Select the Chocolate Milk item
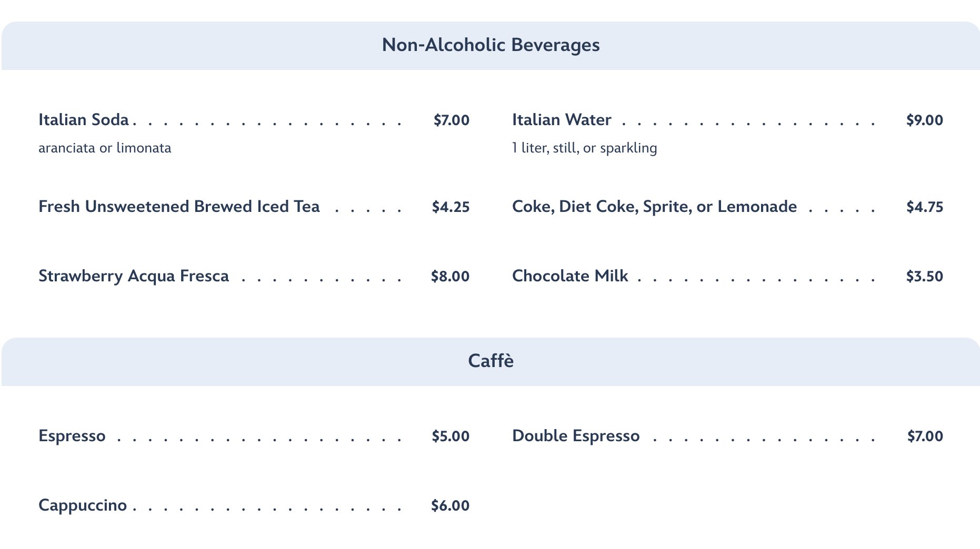980x549 pixels. (x=570, y=276)
